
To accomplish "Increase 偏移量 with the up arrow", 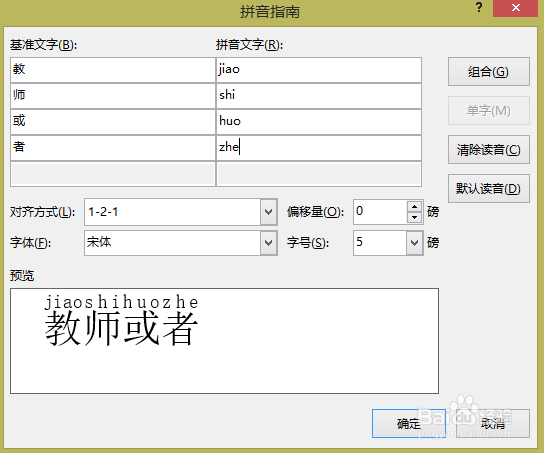I will pyautogui.click(x=414, y=207).
